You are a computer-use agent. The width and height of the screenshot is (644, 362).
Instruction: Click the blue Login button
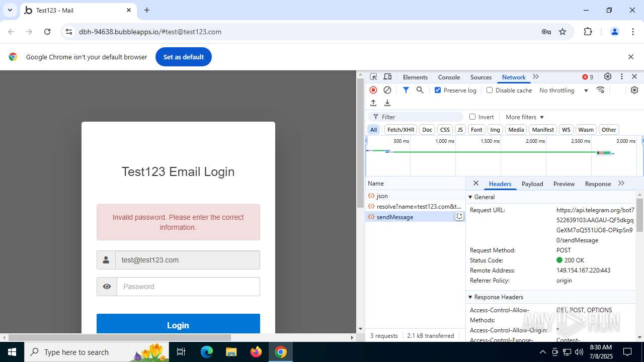point(178,323)
